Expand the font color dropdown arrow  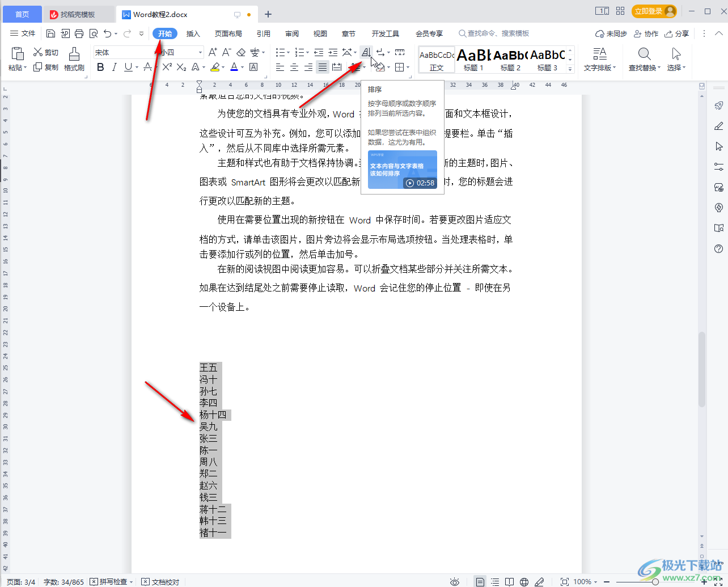click(242, 67)
